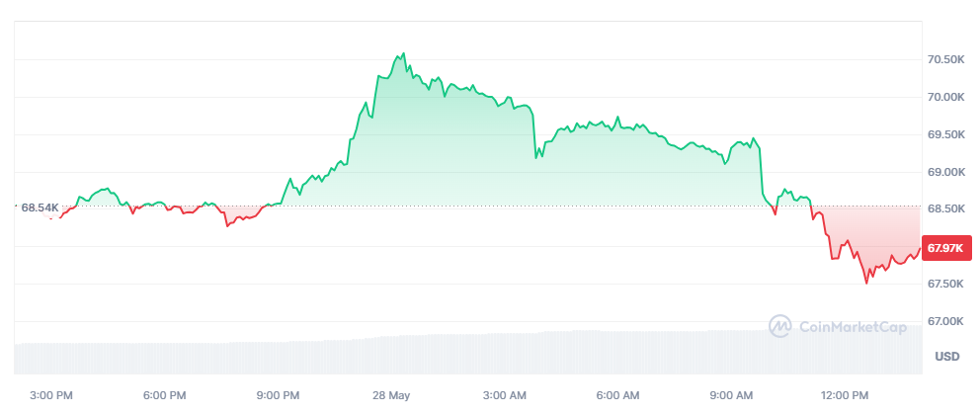Click the USD currency label
Screen dimensions: 980x414
tap(947, 357)
